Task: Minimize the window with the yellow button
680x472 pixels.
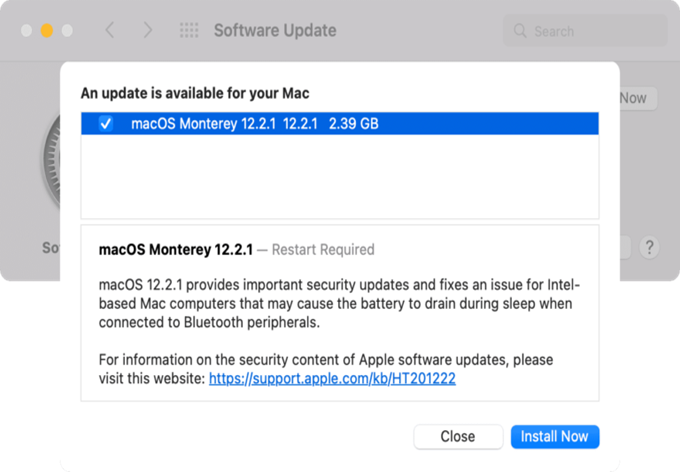Action: coord(47,31)
